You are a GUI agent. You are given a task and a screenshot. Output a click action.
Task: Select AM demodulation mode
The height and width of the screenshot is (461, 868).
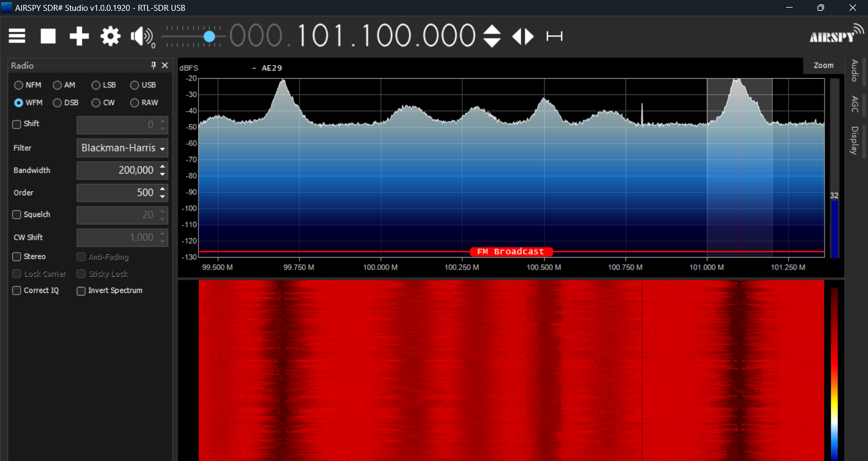coord(64,85)
